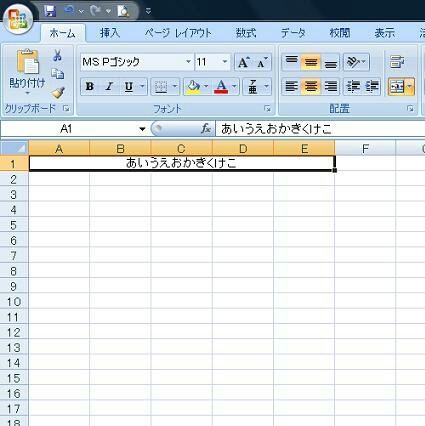The width and height of the screenshot is (425, 426).
Task: Open the ページ レイアウト tab
Action: (178, 33)
